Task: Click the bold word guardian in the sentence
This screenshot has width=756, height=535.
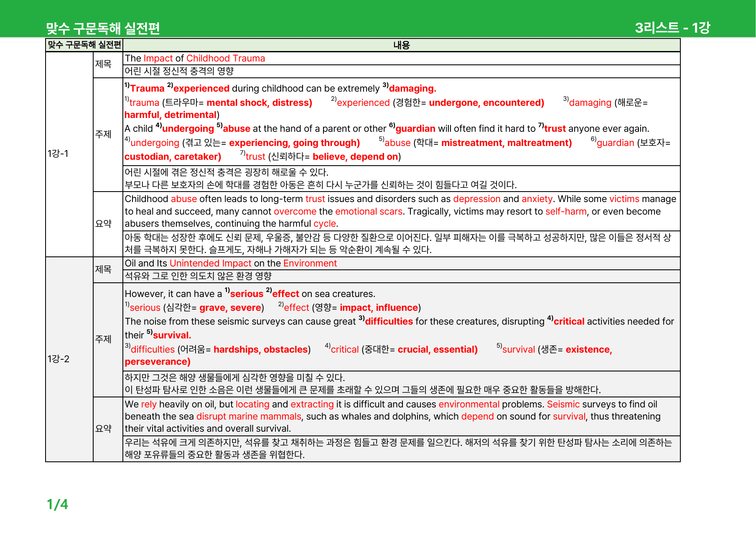Action: click(x=415, y=128)
